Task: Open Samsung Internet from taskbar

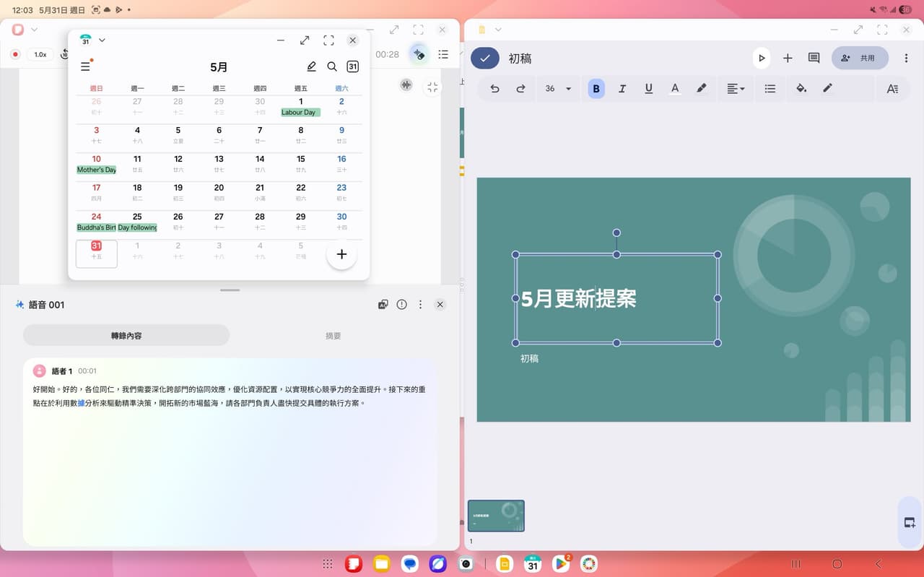Action: 438,564
